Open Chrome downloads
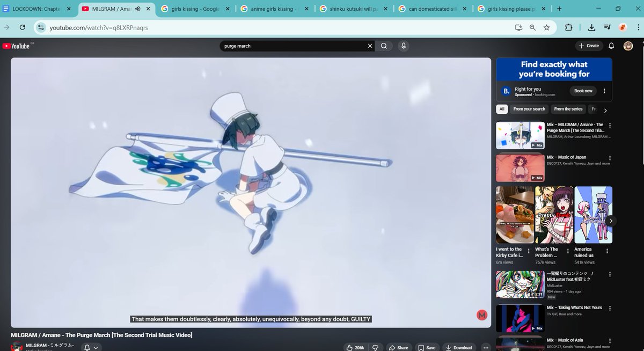Viewport: 644px width, 351px height. click(x=591, y=27)
